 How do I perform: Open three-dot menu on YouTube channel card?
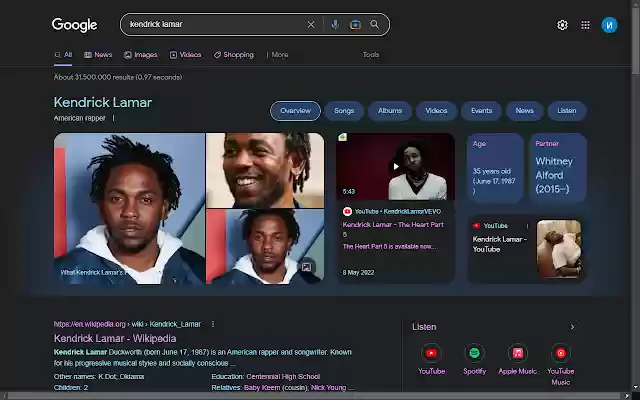click(527, 226)
